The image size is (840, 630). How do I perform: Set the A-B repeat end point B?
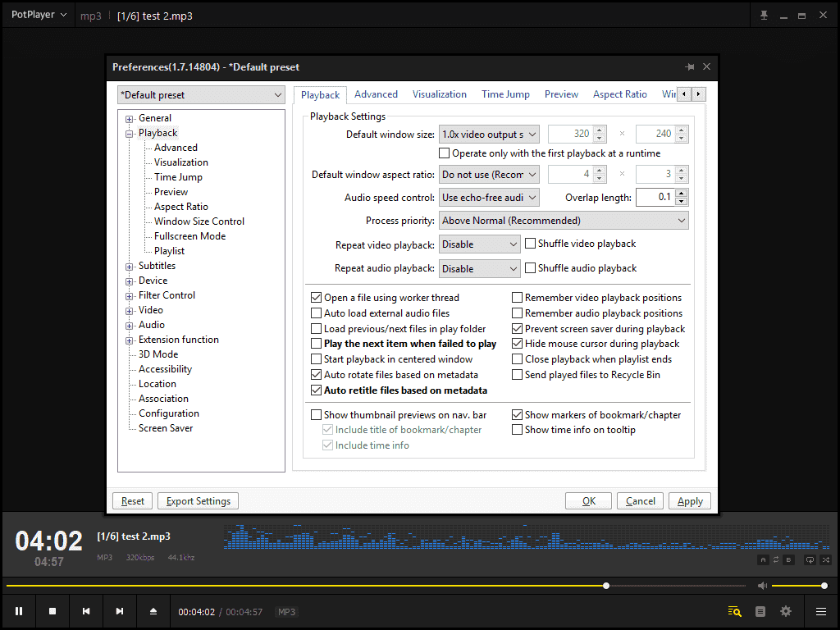(x=788, y=559)
